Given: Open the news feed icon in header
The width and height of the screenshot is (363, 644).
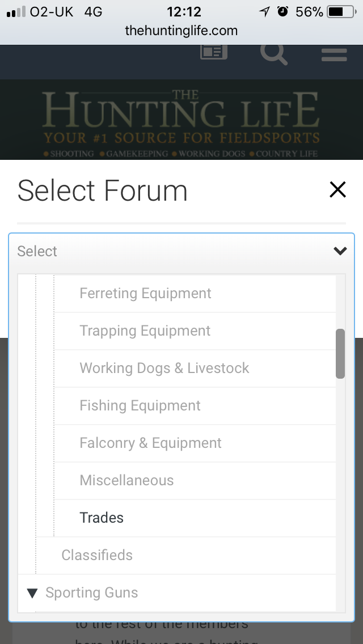Looking at the screenshot, I should pos(214,52).
